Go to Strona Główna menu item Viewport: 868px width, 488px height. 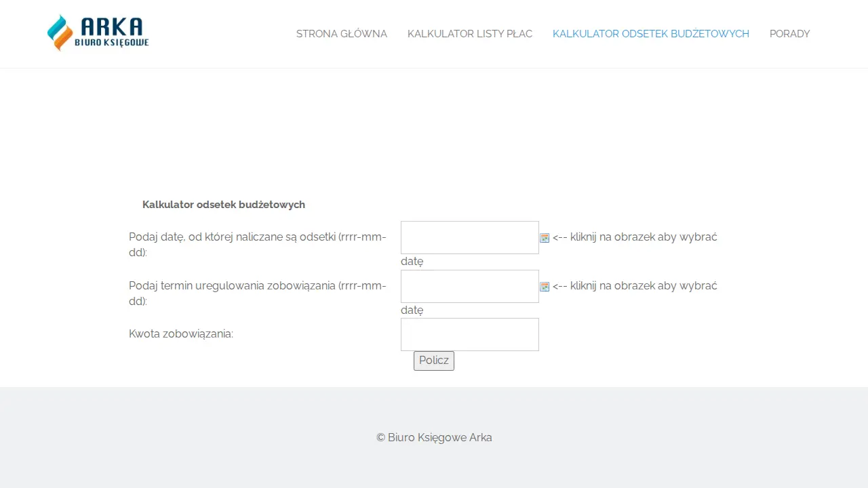point(342,34)
